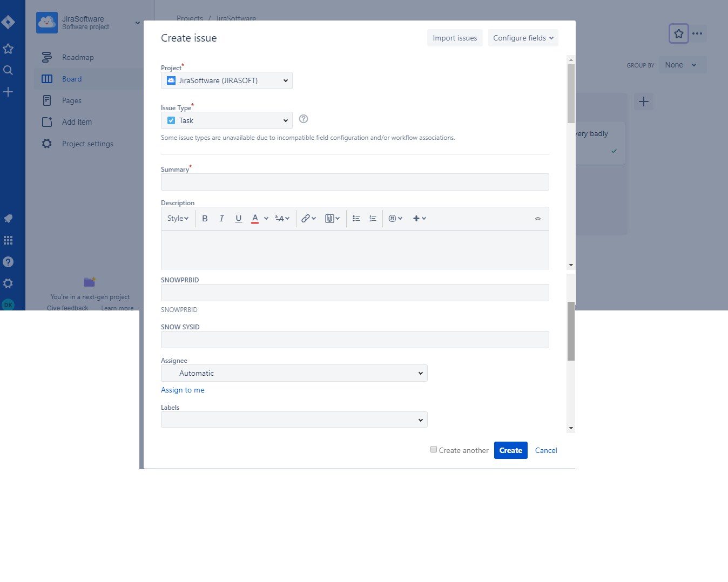Open the Labels dropdown

coord(294,419)
